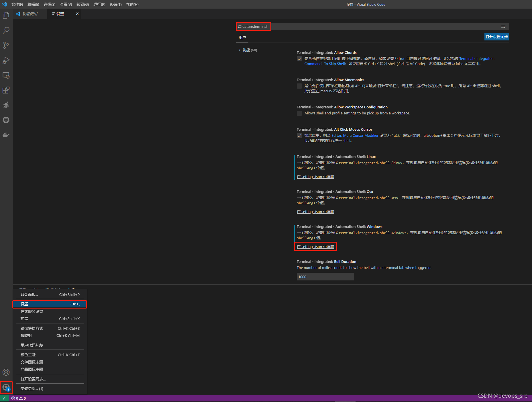This screenshot has height=402, width=532.
Task: Open the Extensions view in activity bar
Action: (x=6, y=90)
